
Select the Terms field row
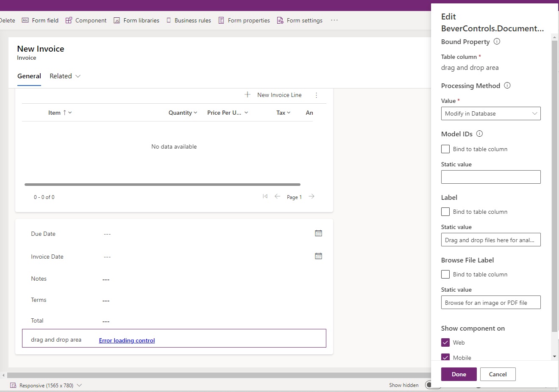174,300
